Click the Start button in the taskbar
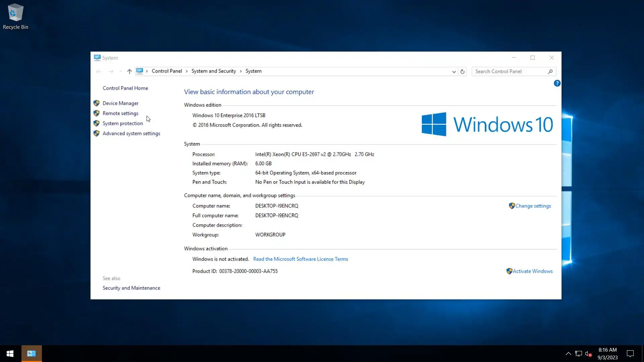 pyautogui.click(x=10, y=354)
